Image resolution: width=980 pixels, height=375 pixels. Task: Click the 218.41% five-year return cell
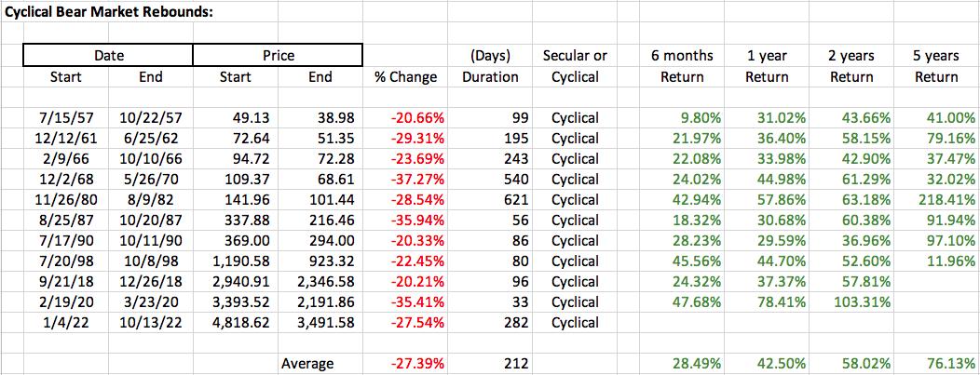click(x=945, y=200)
